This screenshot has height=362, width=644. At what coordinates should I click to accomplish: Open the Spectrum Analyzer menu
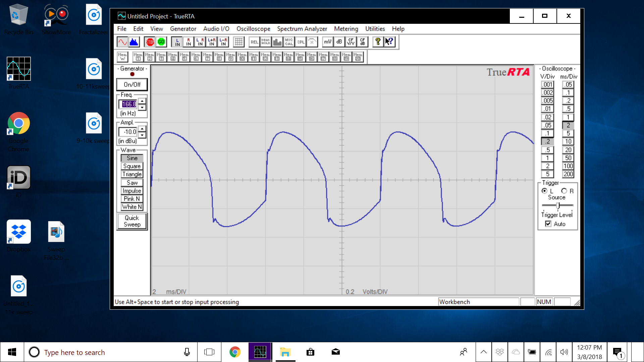[x=302, y=29]
